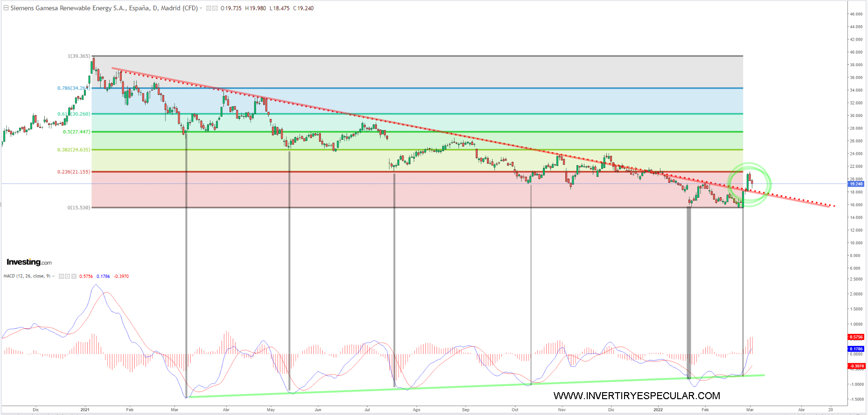The width and height of the screenshot is (868, 415).
Task: Expand the MACD indicator dropdown arrow
Action: [54, 277]
